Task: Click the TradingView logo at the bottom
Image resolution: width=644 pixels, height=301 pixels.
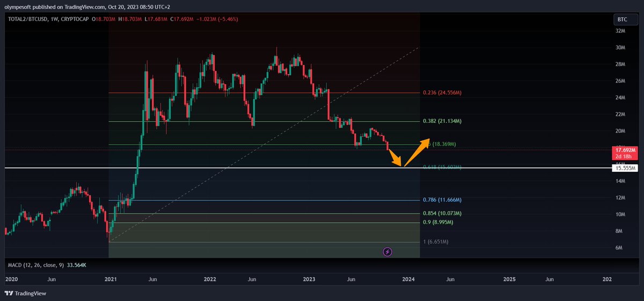Action: click(x=26, y=293)
